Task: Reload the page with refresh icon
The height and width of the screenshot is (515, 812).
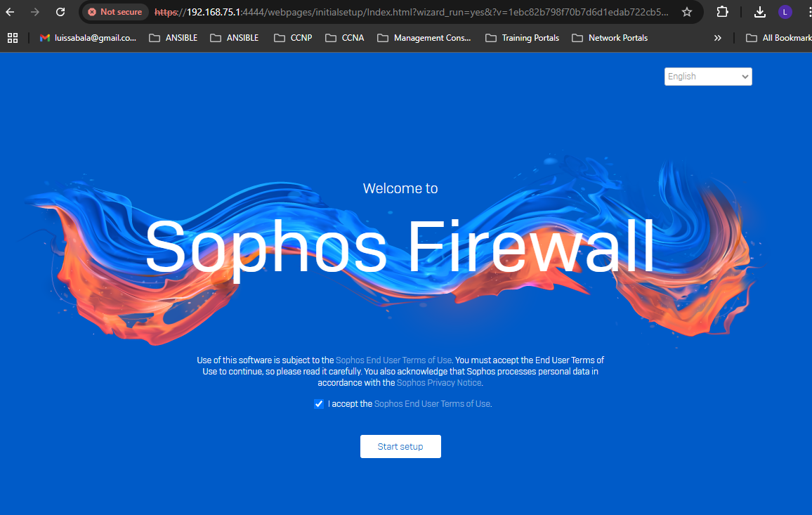Action: 60,12
